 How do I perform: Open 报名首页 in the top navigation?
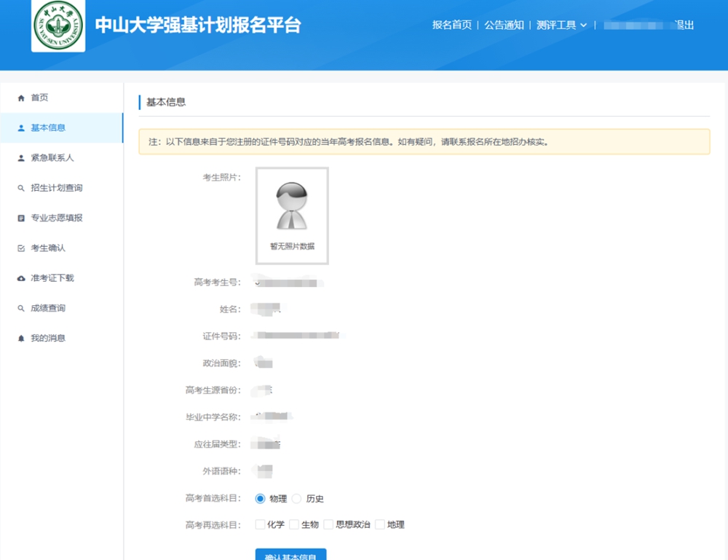451,25
